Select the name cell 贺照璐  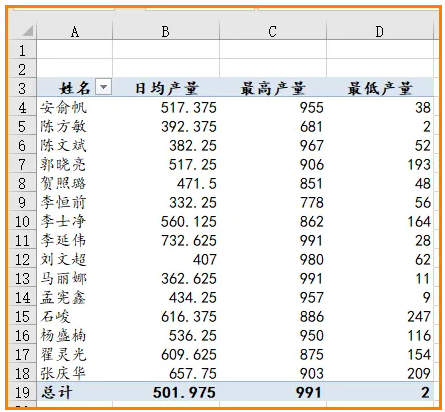[75, 183]
